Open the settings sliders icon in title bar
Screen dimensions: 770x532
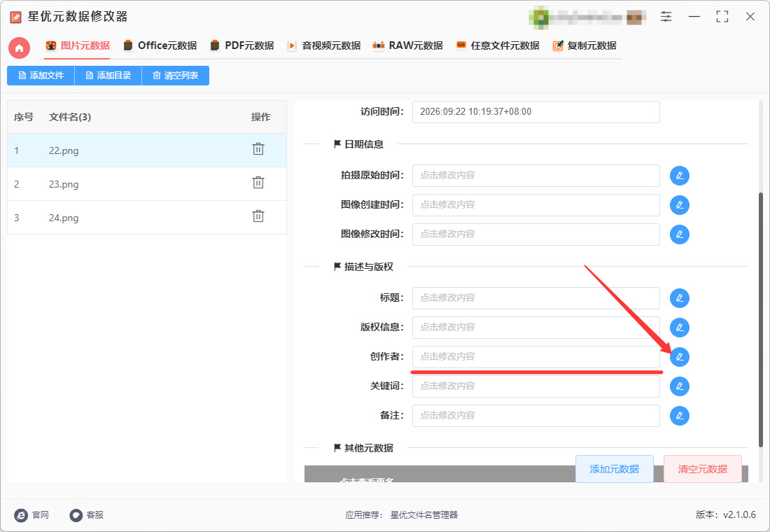[x=666, y=17]
